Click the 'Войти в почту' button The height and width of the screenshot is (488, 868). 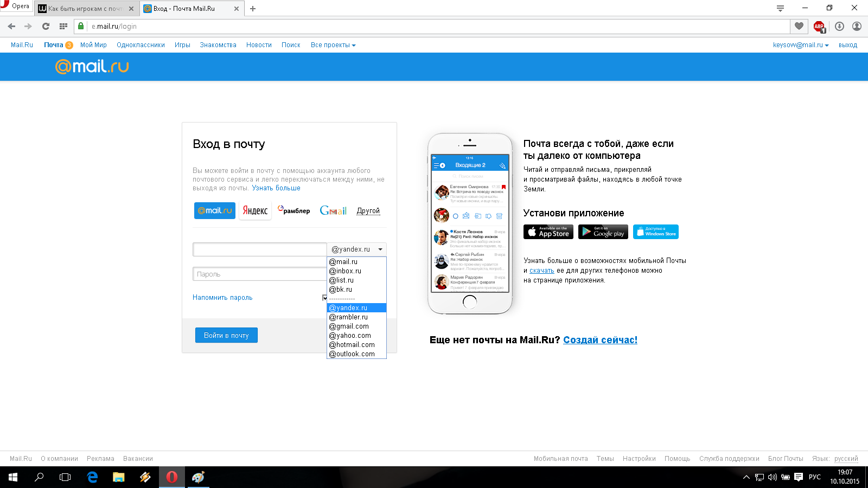coord(226,335)
